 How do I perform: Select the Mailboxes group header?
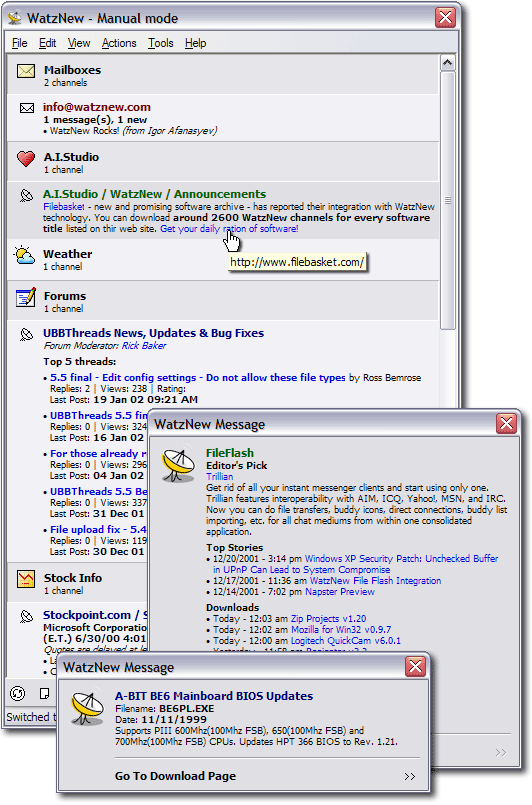pyautogui.click(x=223, y=75)
